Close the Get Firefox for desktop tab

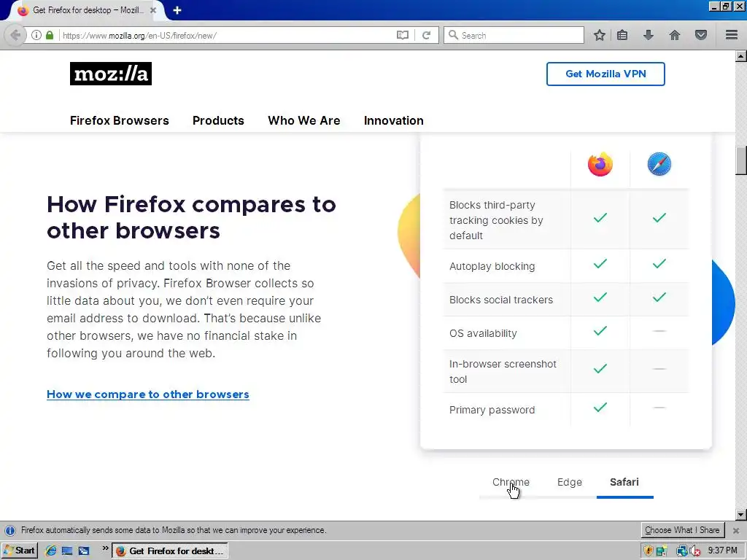click(x=153, y=10)
